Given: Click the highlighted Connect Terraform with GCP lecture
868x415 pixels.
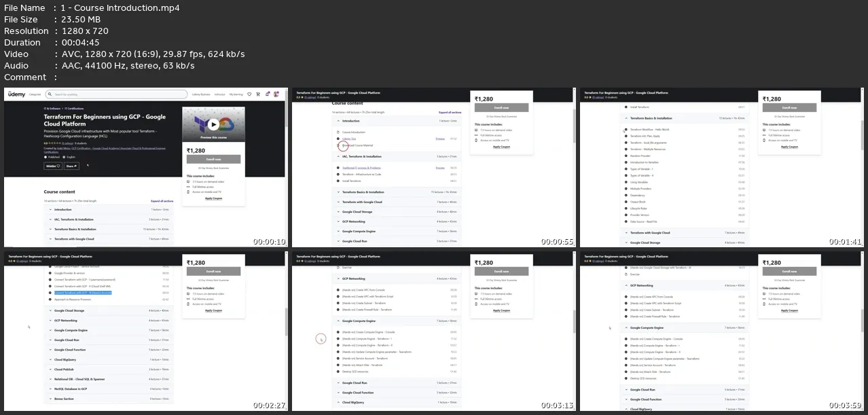Looking at the screenshot, I should pos(83,293).
